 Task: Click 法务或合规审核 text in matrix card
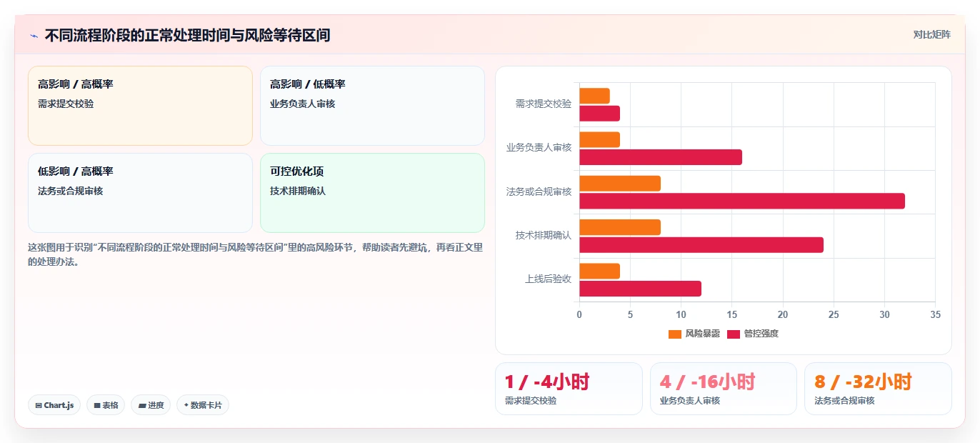point(71,191)
